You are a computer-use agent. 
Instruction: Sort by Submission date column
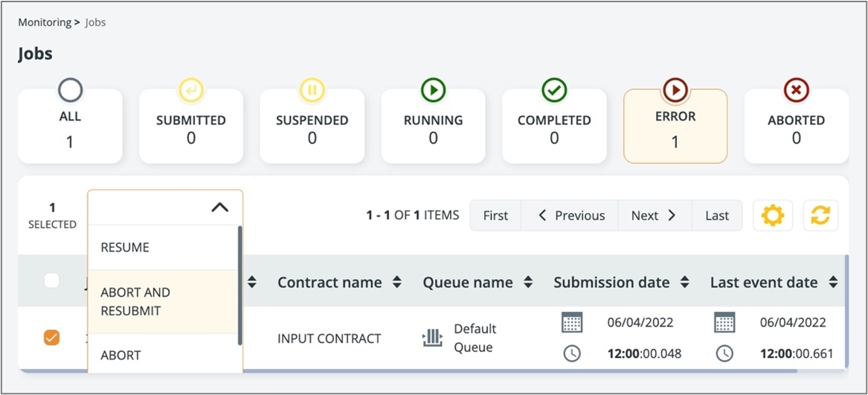[x=684, y=283]
